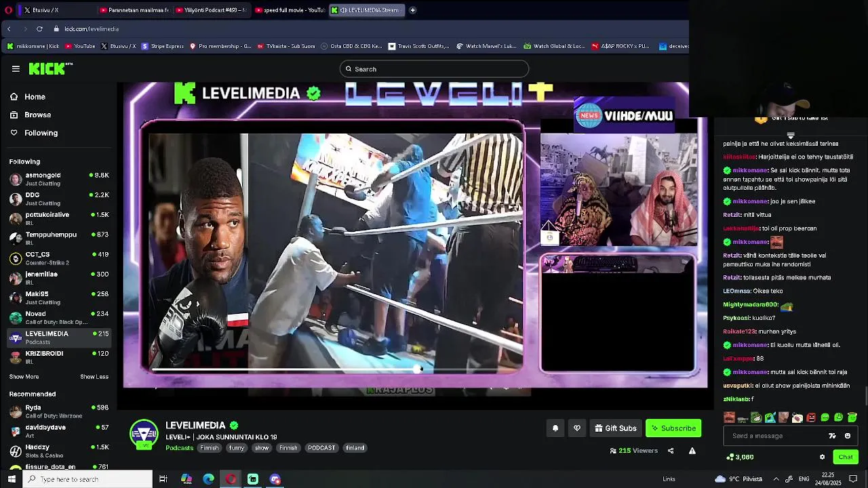Open Opera from the taskbar
Screen dimensions: 868x488
231,479
